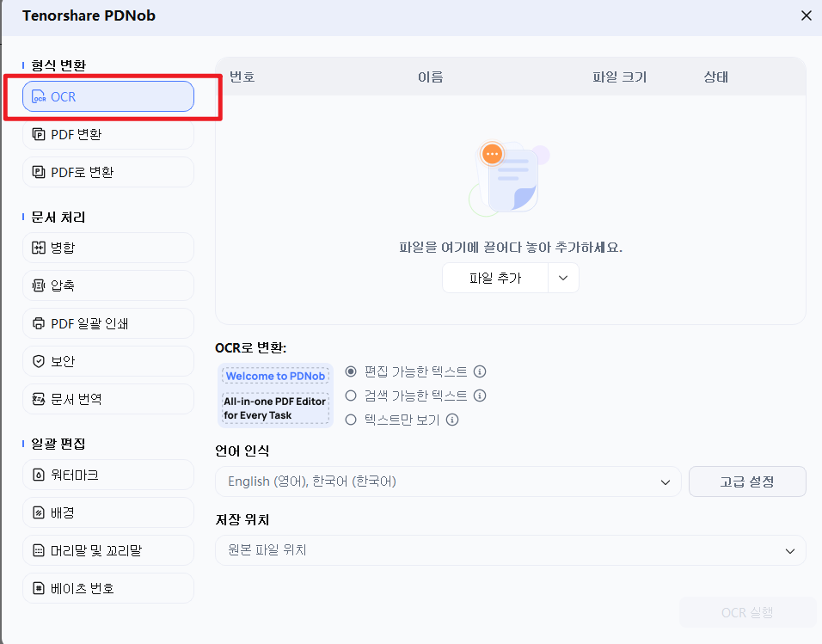Image resolution: width=822 pixels, height=644 pixels.
Task: Select the 문서 번역 menu item
Action: click(x=108, y=399)
